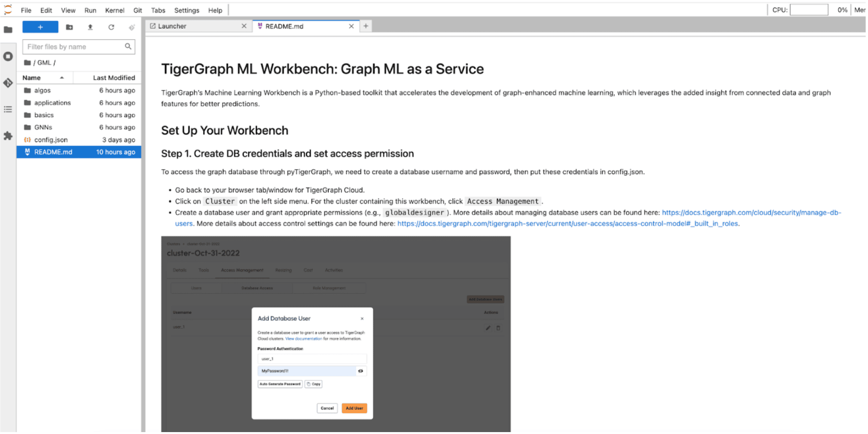Switch to the Launcher tab

tap(199, 26)
